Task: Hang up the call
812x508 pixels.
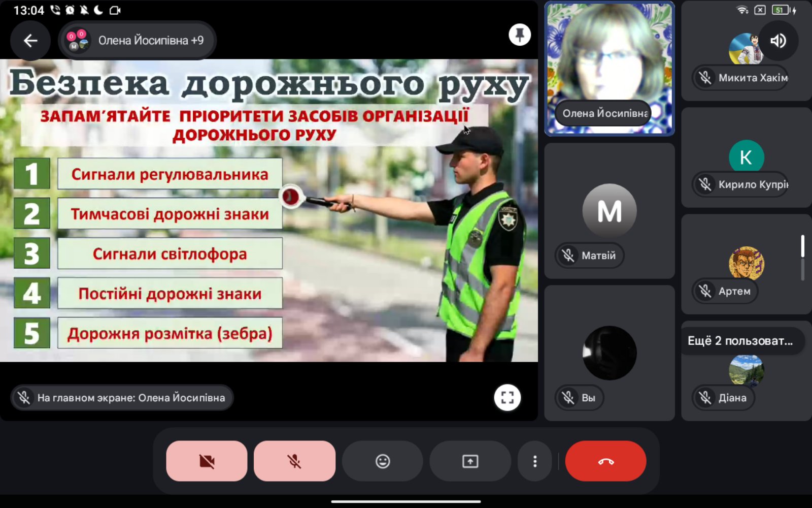Action: click(x=605, y=461)
